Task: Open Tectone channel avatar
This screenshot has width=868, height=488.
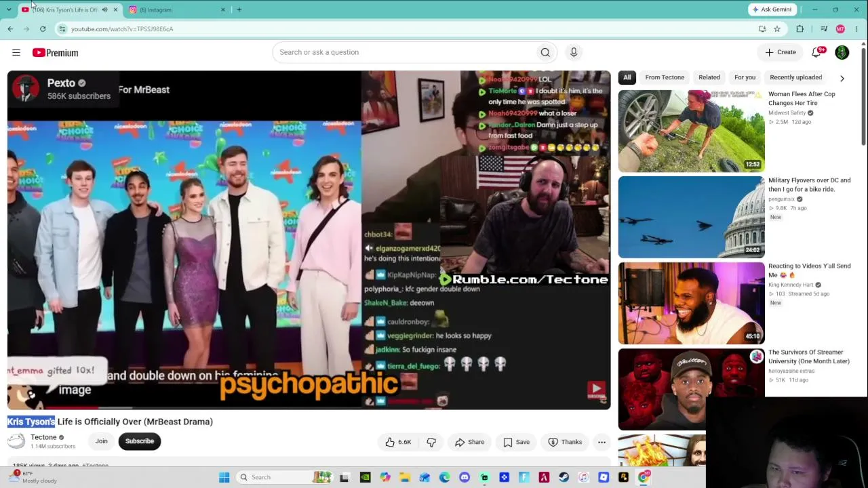Action: point(16,441)
